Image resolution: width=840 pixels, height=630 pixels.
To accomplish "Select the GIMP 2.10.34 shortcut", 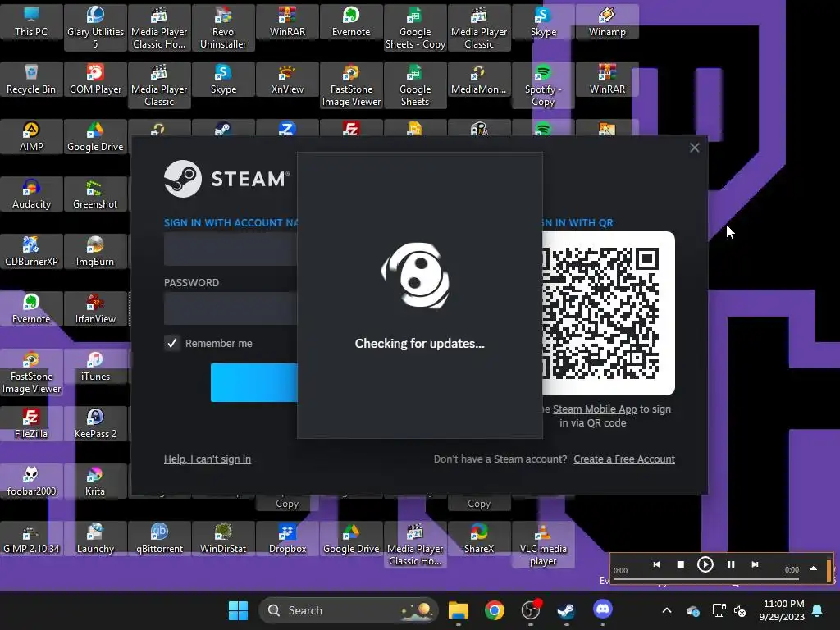I will coord(31,538).
